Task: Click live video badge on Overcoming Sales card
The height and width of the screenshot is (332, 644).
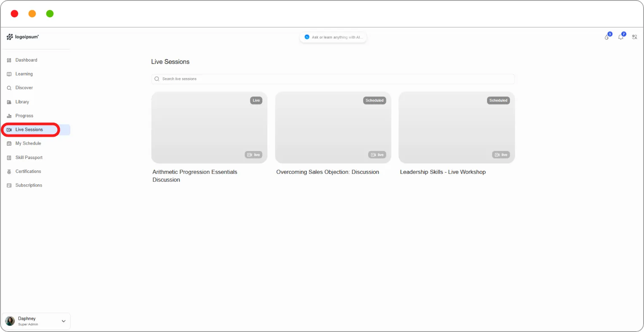Action: coord(377,155)
